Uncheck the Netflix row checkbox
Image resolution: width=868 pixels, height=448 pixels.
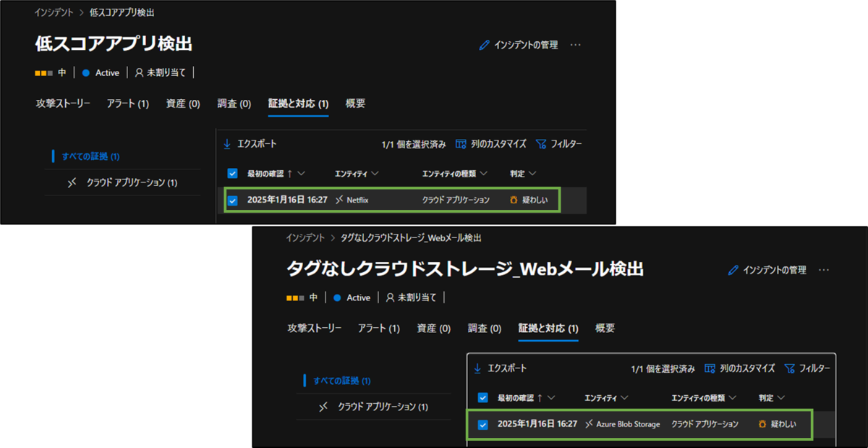point(232,200)
